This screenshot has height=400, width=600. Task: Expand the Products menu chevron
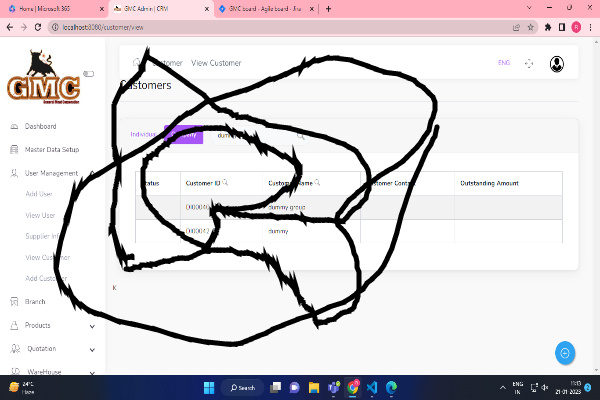click(92, 325)
